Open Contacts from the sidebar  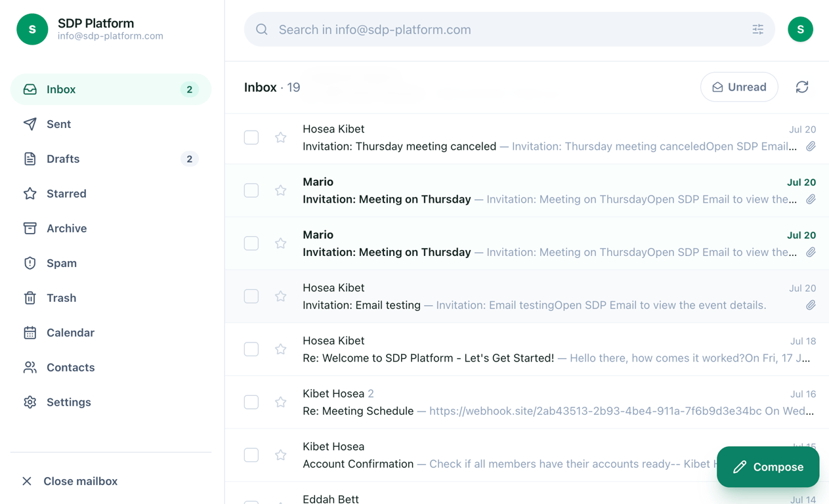(x=111, y=367)
